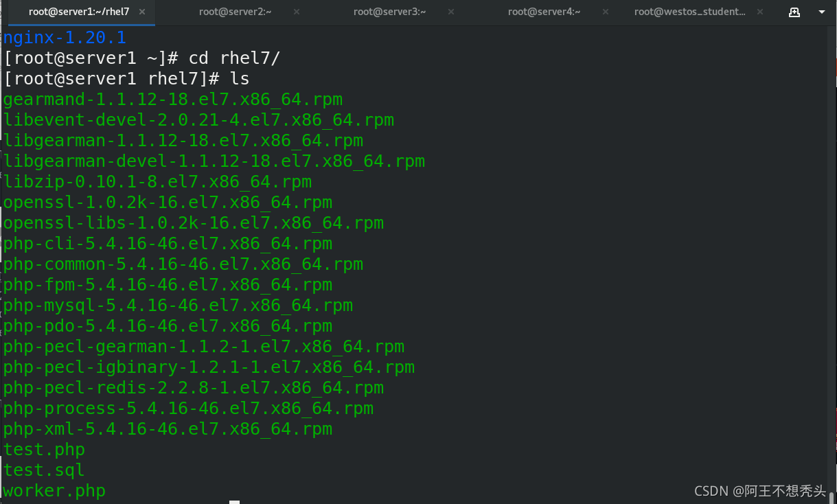Click the test.php filename

(x=44, y=450)
